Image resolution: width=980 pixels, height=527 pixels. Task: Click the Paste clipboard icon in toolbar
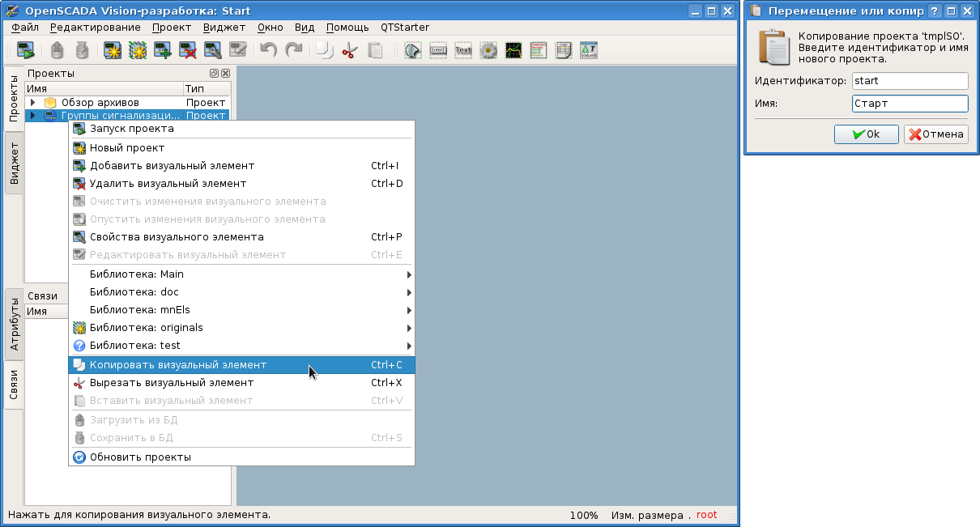[375, 50]
